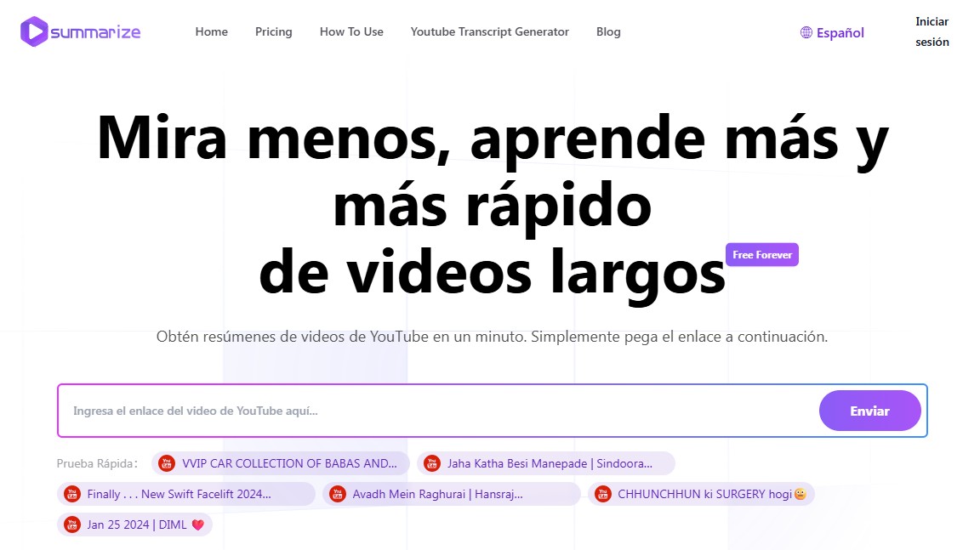The height and width of the screenshot is (550, 980).
Task: Try the Avadh Mein Raghurai sample video
Action: 437,494
